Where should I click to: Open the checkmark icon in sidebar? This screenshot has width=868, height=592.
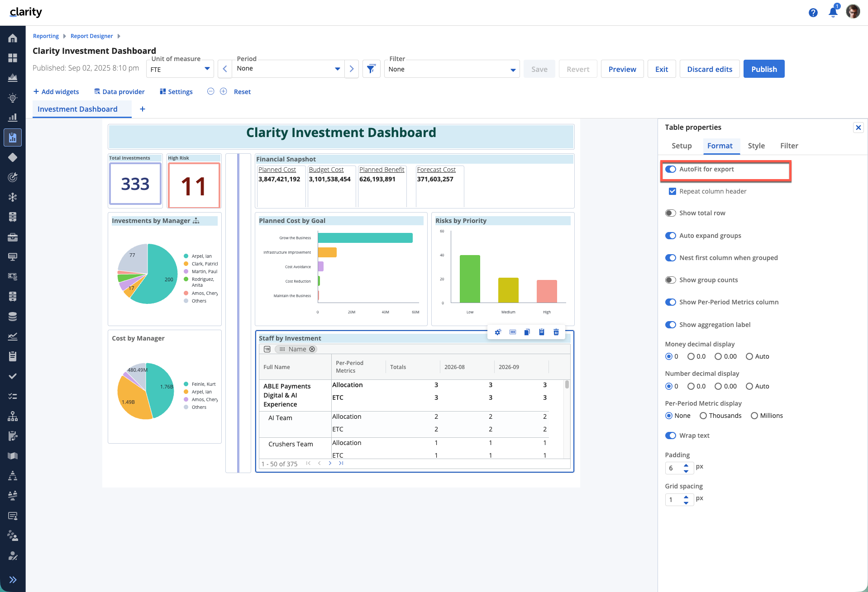point(13,376)
